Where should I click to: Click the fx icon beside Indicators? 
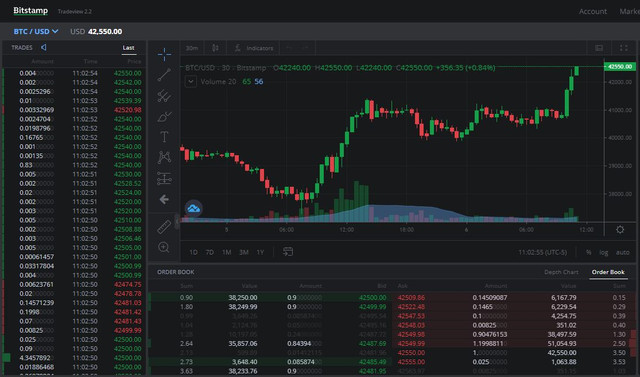tap(238, 48)
